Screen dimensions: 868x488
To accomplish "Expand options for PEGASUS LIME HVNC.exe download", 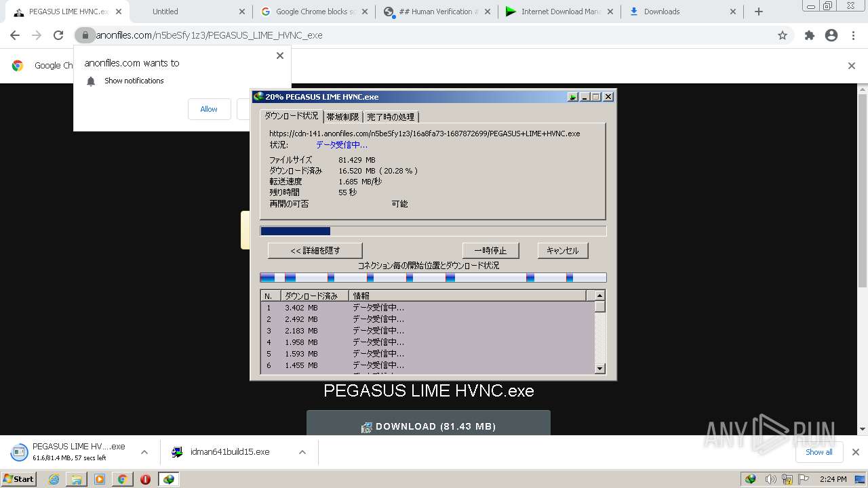I will click(x=144, y=452).
